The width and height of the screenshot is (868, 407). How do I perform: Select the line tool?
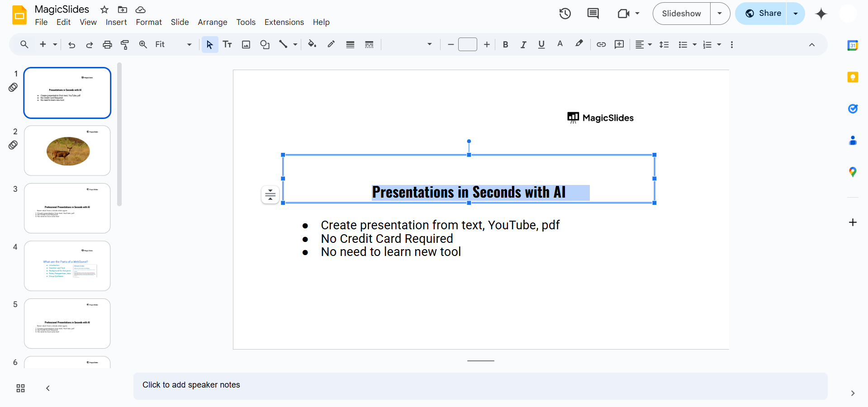[283, 44]
